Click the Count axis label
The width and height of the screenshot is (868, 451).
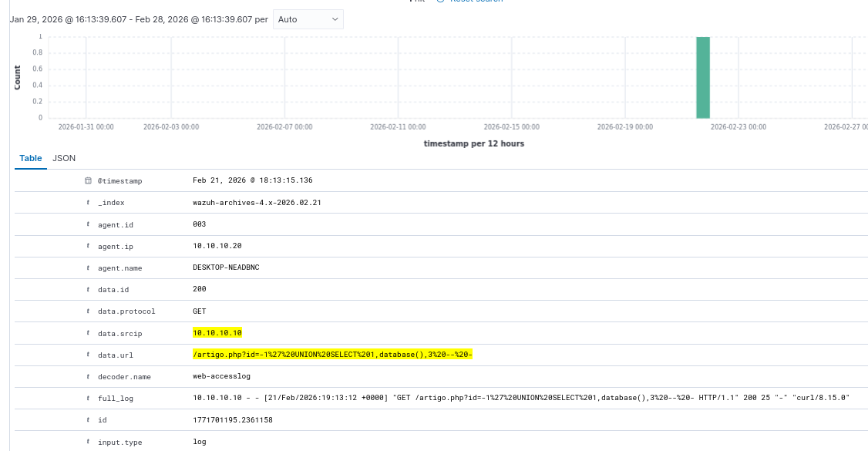coord(17,77)
